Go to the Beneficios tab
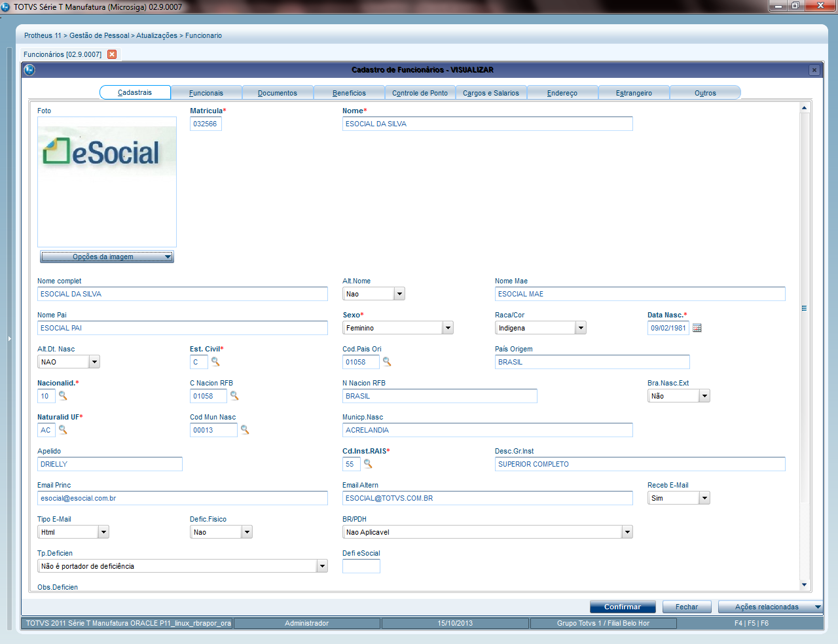 pos(349,93)
